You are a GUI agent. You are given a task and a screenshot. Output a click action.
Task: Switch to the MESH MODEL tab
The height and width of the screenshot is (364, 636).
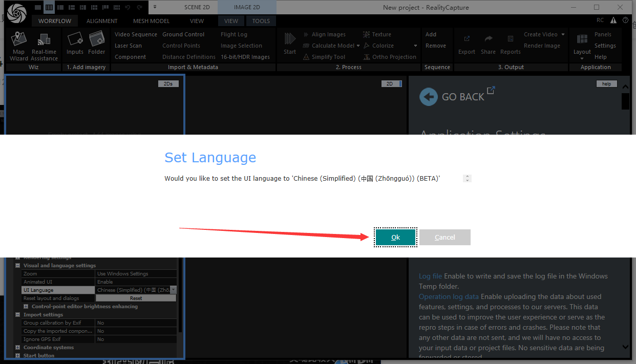pyautogui.click(x=151, y=21)
